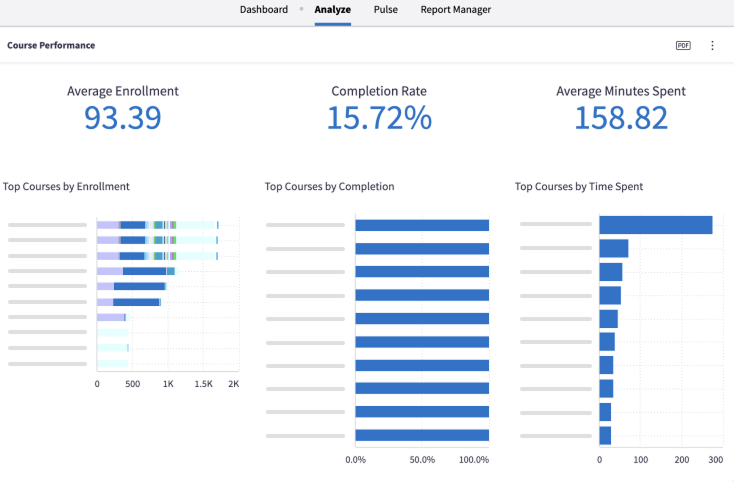The width and height of the screenshot is (734, 482).
Task: Click the 200 axis label in Time Spent chart
Action: 682,460
